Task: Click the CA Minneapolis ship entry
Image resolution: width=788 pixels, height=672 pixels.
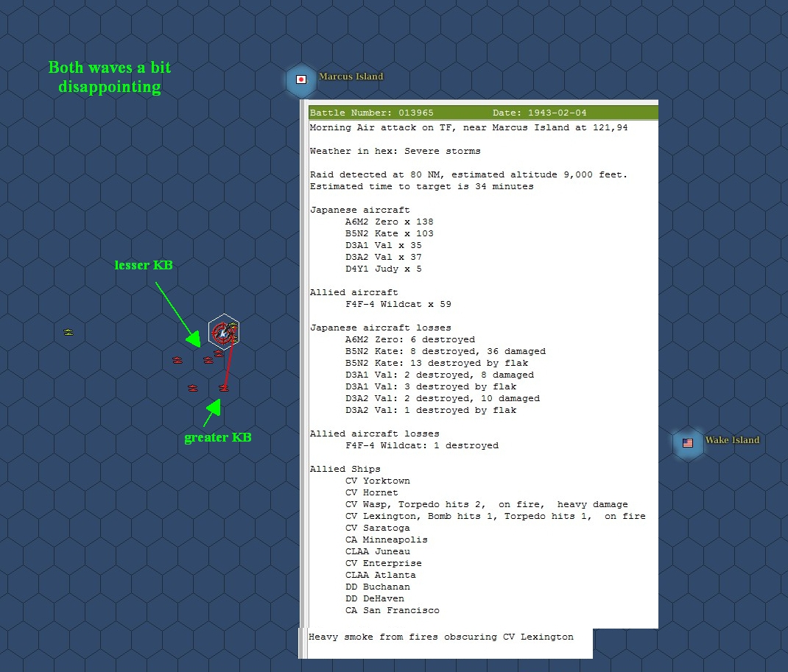Action: (386, 540)
